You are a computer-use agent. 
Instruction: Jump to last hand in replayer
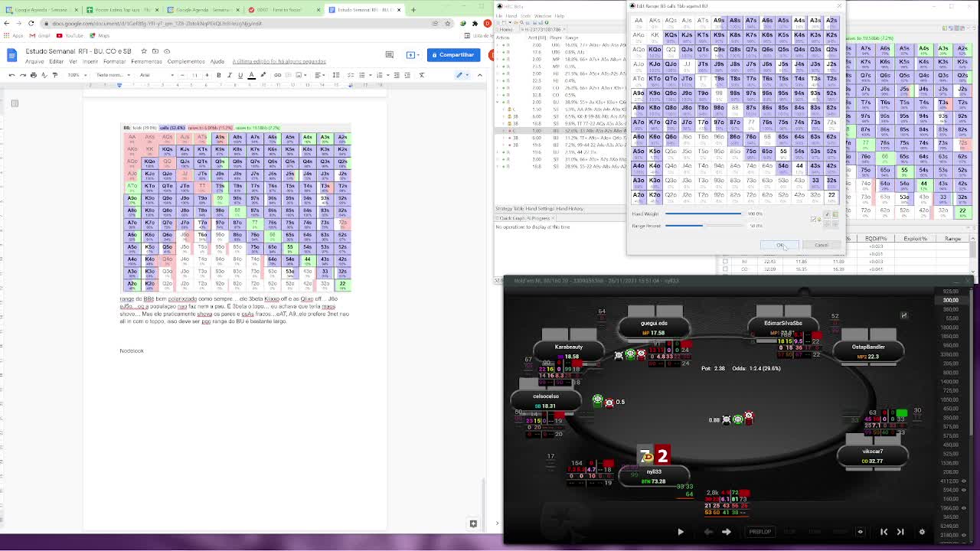pos(900,532)
